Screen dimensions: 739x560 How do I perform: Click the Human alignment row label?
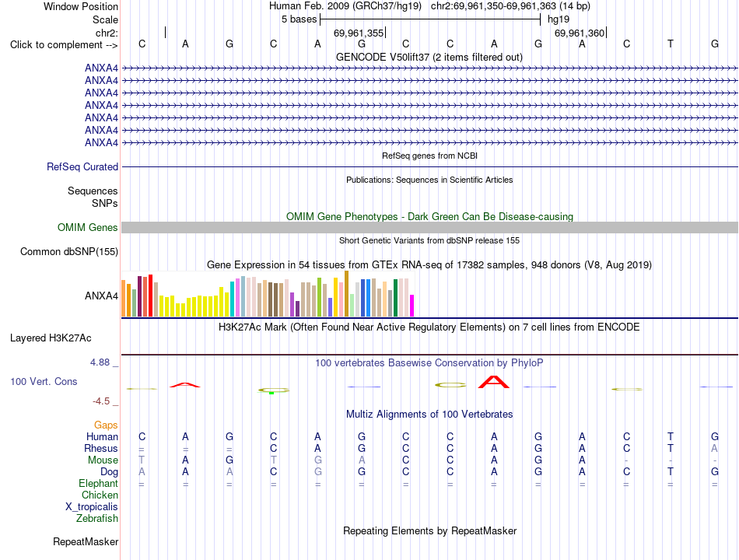[102, 437]
